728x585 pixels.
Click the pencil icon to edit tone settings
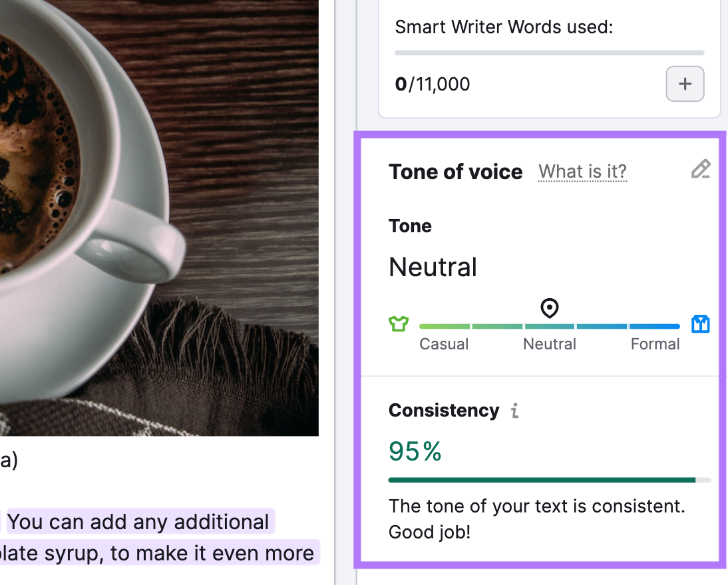click(x=700, y=169)
